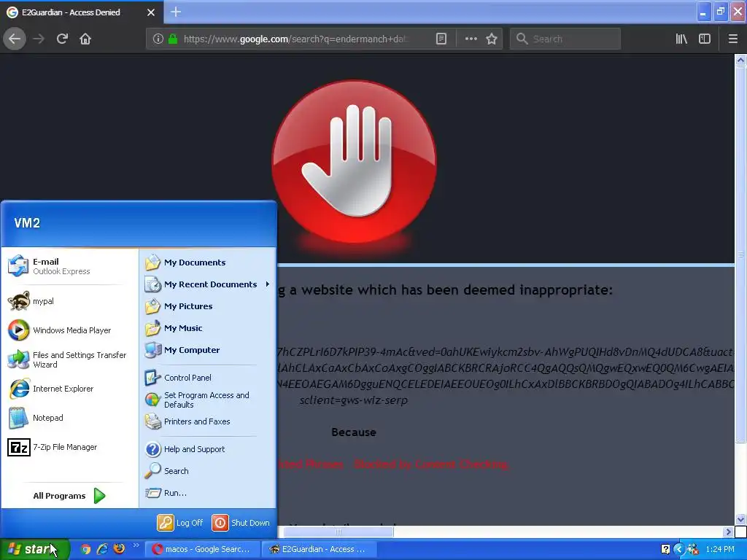Screen dimensions: 747x560
Task: Click the network tray icon with red X
Action: (693, 549)
